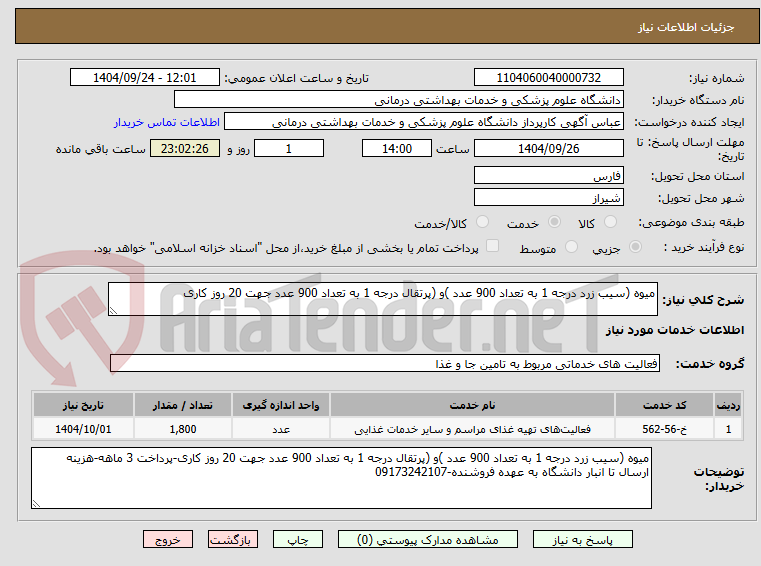This screenshot has width=761, height=566.
Task: Click the نام خدمت column header
Action: coord(472,405)
